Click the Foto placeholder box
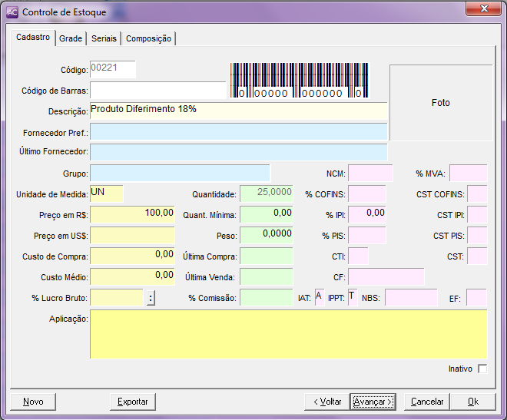Screen dimensions: 507x420 (x=440, y=102)
